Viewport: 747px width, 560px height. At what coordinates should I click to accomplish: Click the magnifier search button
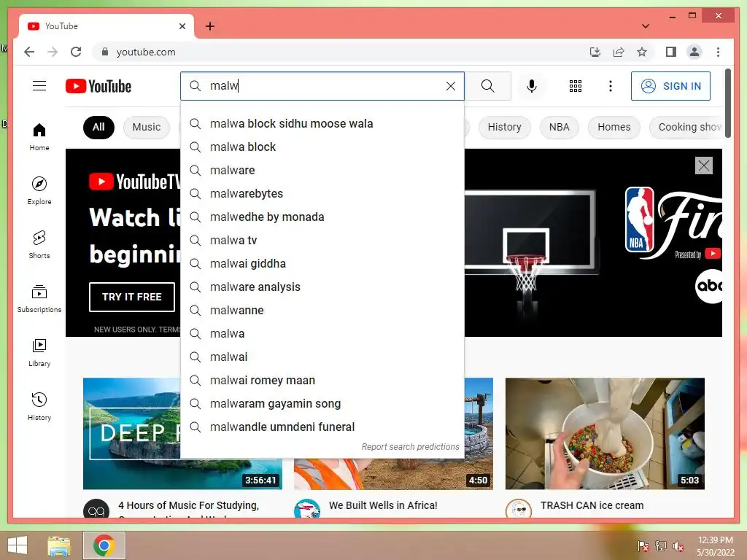(488, 86)
